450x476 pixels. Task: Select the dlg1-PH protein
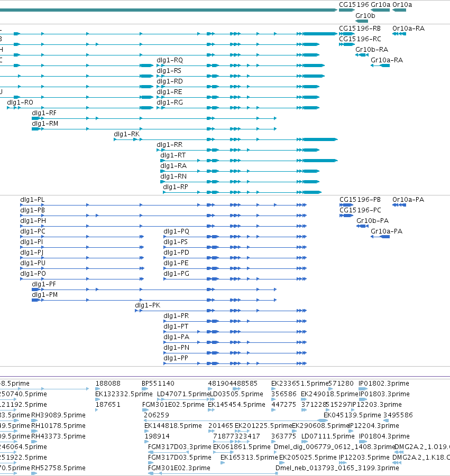(33, 221)
